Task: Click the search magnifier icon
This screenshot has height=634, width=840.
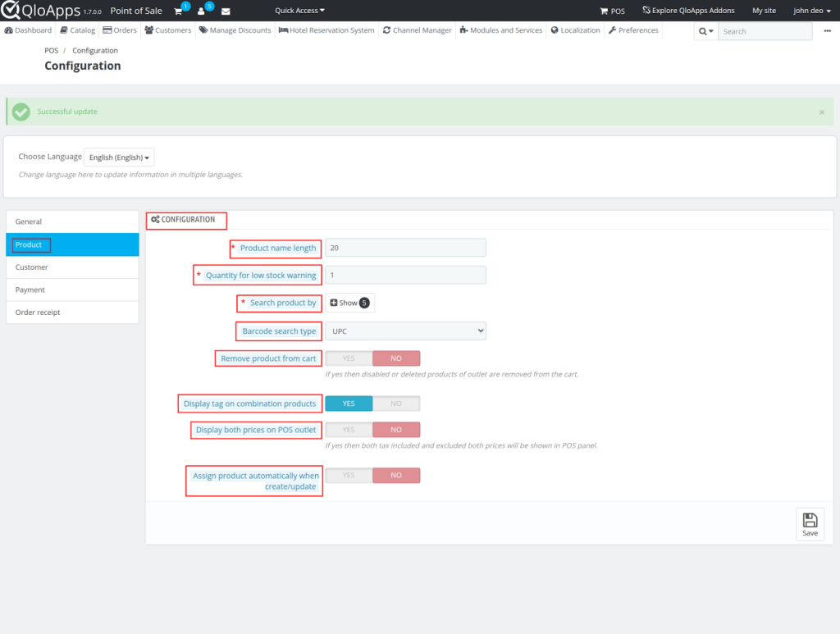Action: [x=705, y=31]
